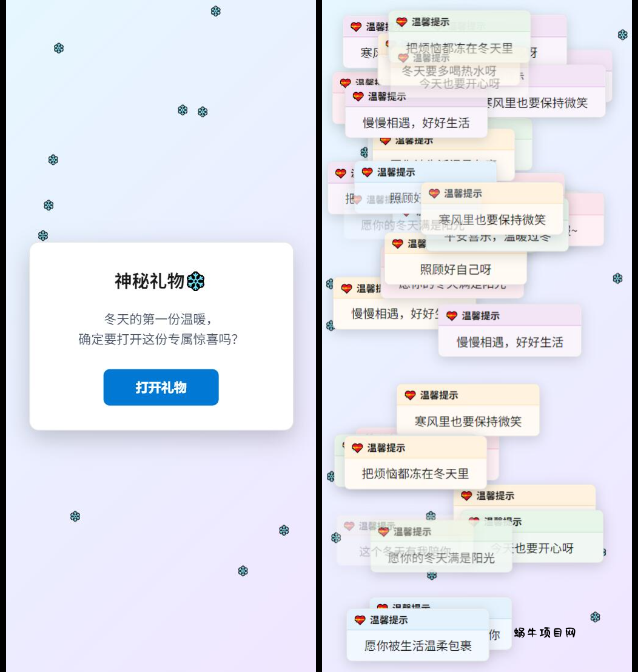Click the 照顾好自己呀 message card
Viewport: 638px width, 672px height.
[x=455, y=260]
